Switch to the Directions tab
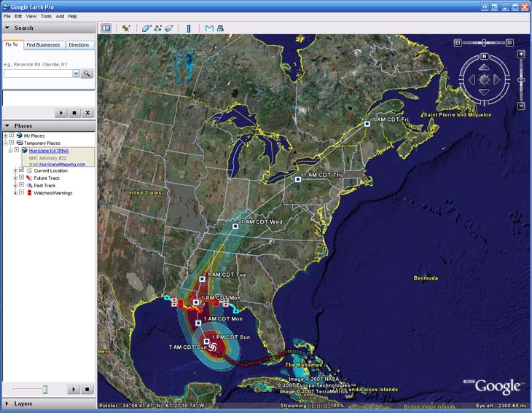532x413 pixels. (79, 44)
